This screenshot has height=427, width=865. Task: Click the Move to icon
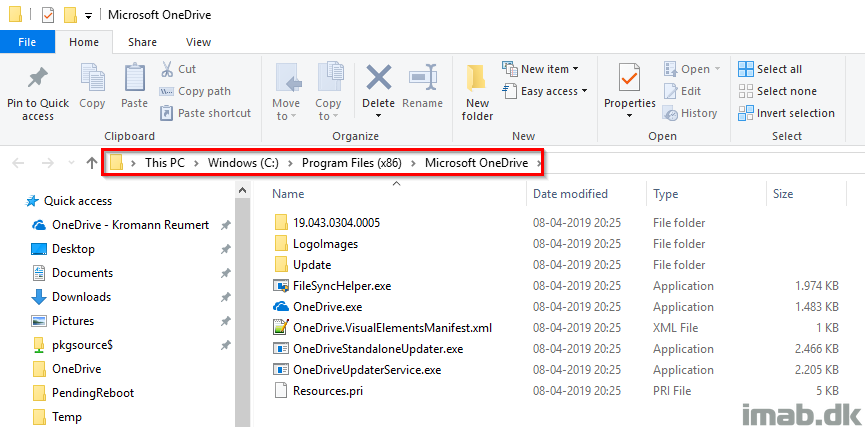coord(287,77)
